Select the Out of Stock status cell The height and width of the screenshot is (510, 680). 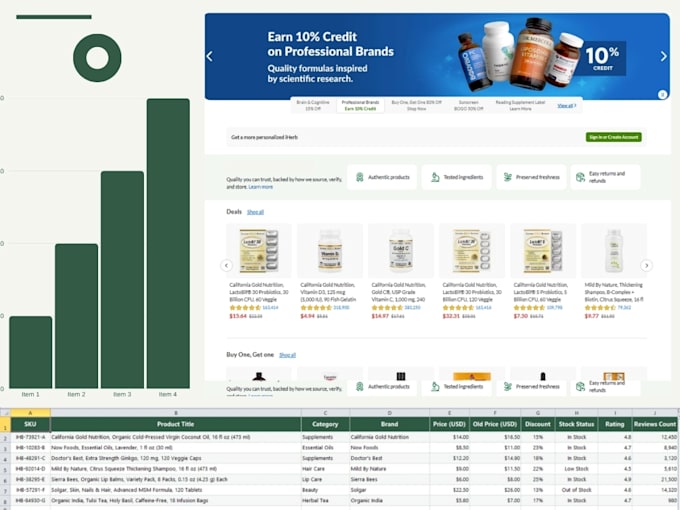[576, 490]
